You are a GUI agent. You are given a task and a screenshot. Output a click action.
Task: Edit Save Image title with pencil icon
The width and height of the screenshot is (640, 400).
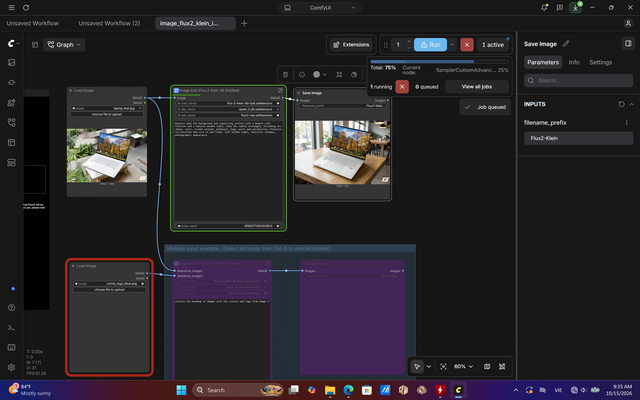click(x=566, y=44)
